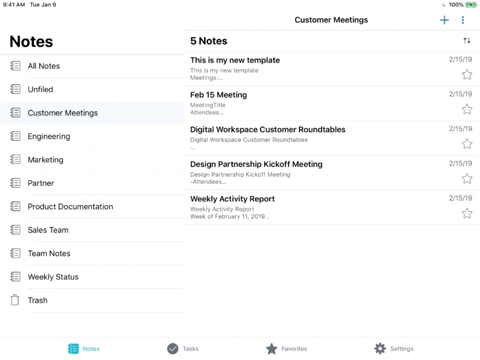This screenshot has width=480, height=360.
Task: Open the 'Feb 15 Meeting' note title
Action: click(x=218, y=95)
